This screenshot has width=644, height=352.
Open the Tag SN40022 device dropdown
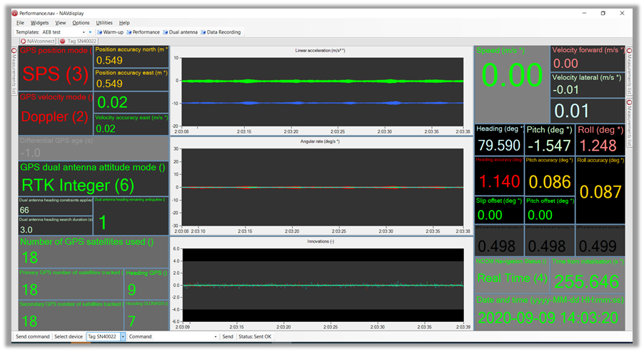pos(122,336)
